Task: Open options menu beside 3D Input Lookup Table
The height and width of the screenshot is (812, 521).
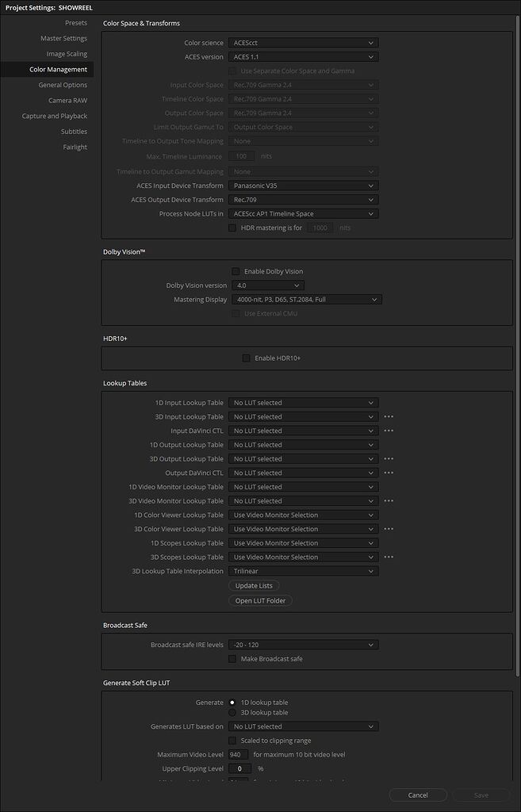Action: (387, 416)
